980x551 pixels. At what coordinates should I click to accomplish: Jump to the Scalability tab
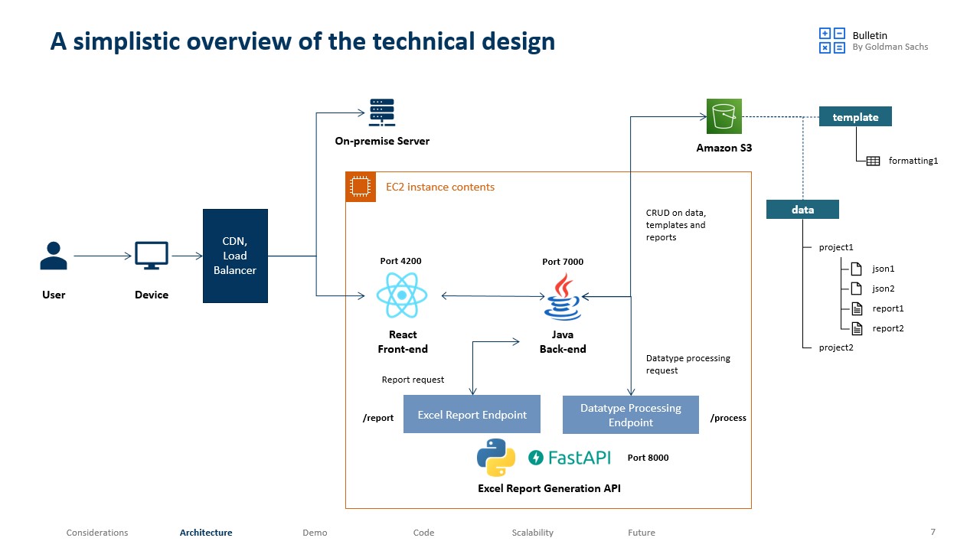pyautogui.click(x=532, y=533)
